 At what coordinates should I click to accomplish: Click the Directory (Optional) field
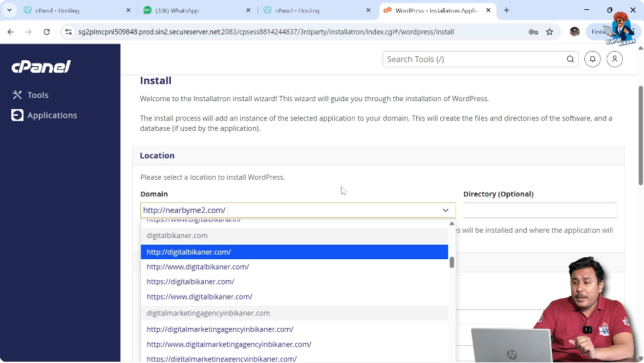[539, 210]
